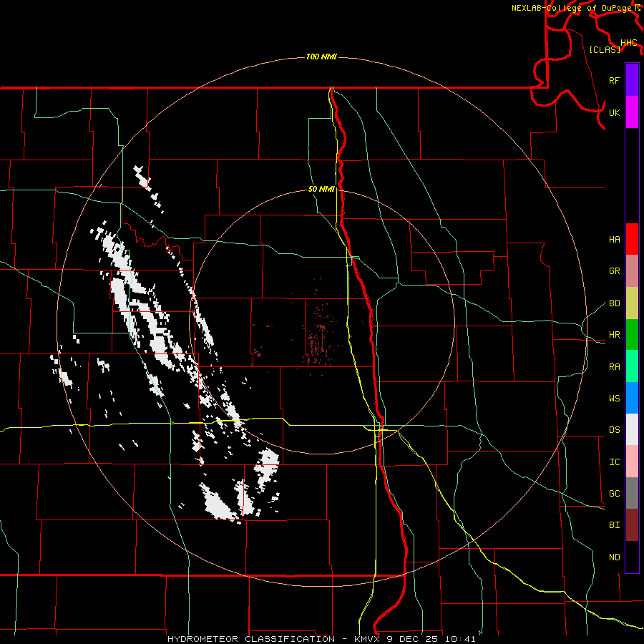This screenshot has width=644, height=644.
Task: Click the 'BI' legend label
Action: coord(614,525)
